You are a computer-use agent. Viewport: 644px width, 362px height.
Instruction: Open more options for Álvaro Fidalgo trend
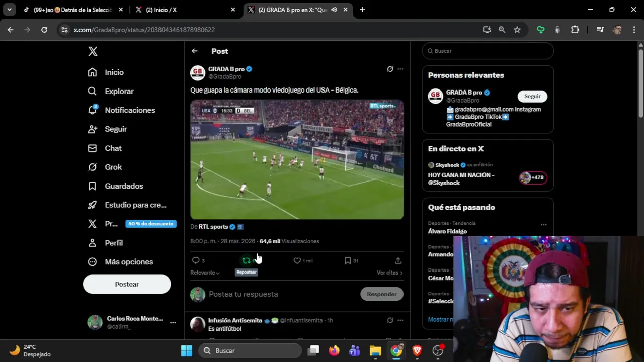pos(544,225)
